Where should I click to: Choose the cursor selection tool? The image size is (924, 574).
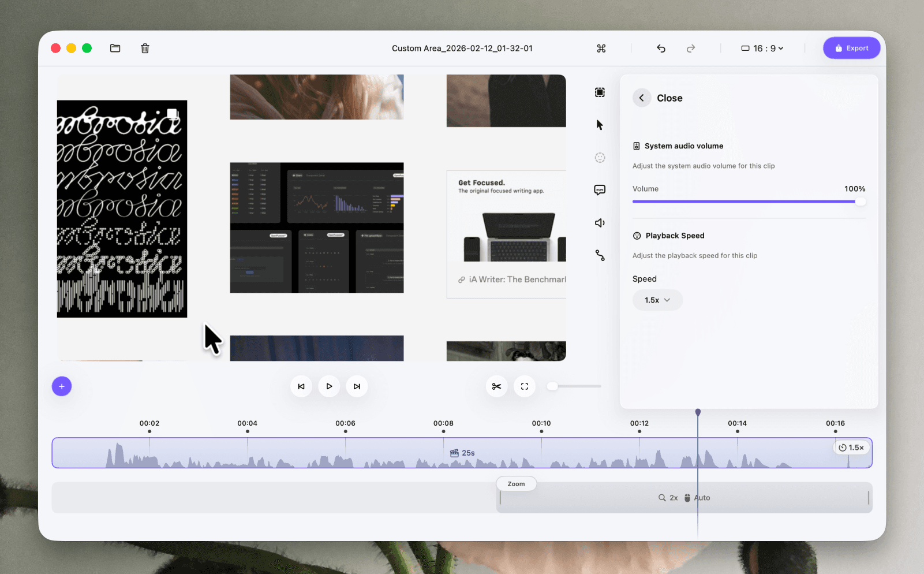(600, 124)
